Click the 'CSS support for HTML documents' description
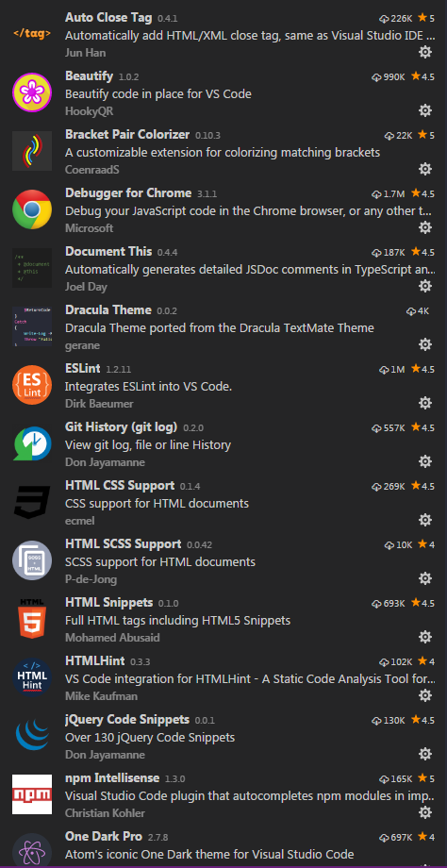The width and height of the screenshot is (447, 868). tap(157, 503)
